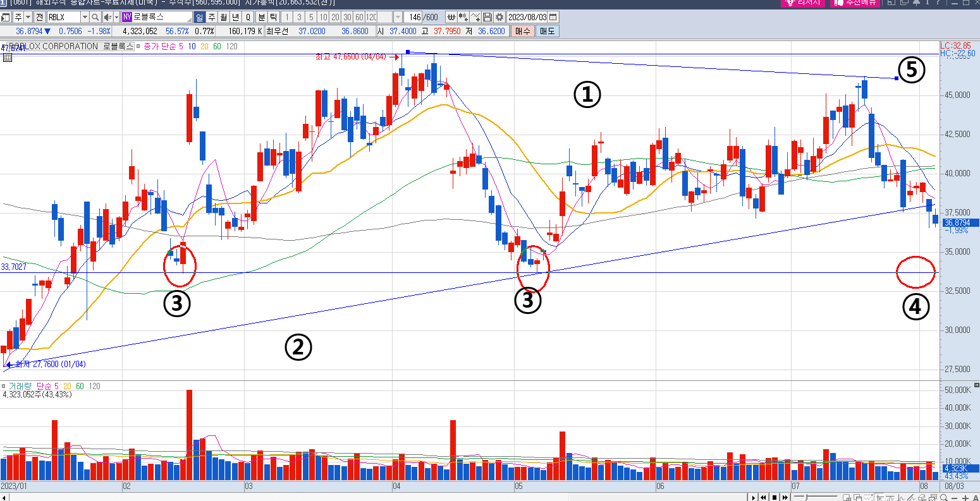This screenshot has width=980, height=501.
Task: Choose the 60 interval button in toolbar
Action: 359,17
